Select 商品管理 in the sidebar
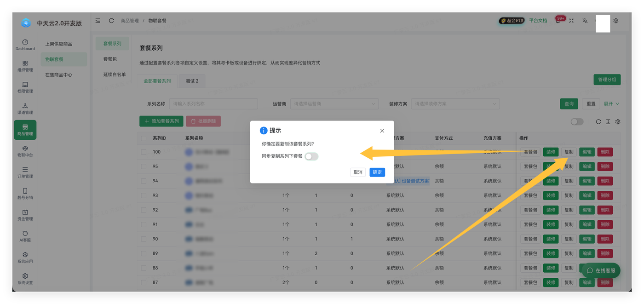 click(25, 130)
